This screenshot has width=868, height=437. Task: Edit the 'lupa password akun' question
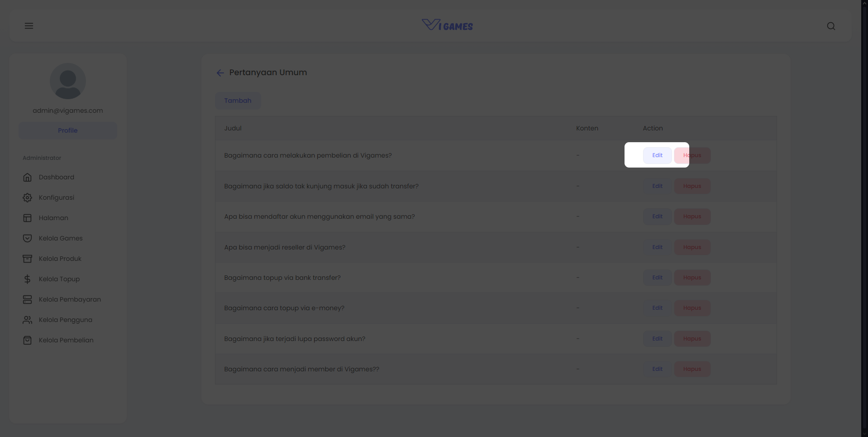coord(657,339)
